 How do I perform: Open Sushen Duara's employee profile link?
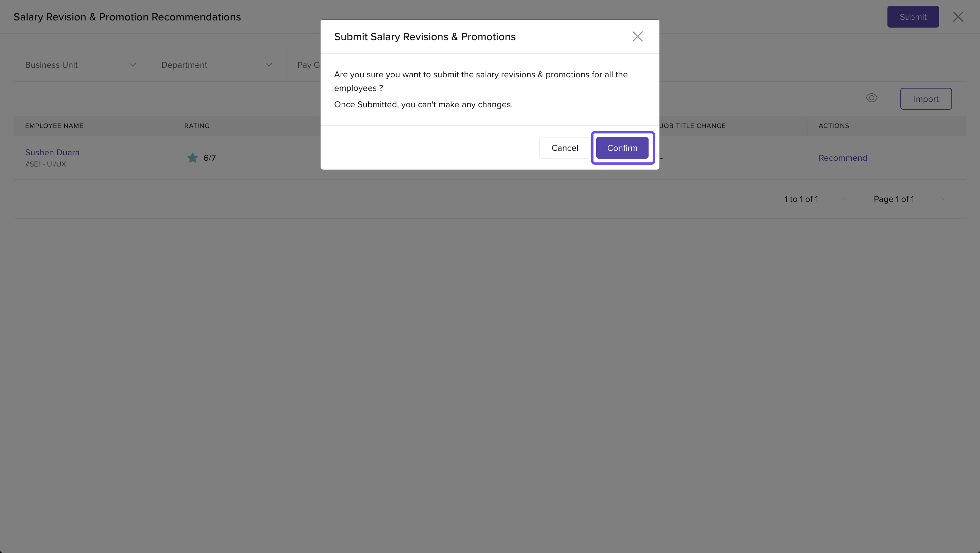[52, 152]
